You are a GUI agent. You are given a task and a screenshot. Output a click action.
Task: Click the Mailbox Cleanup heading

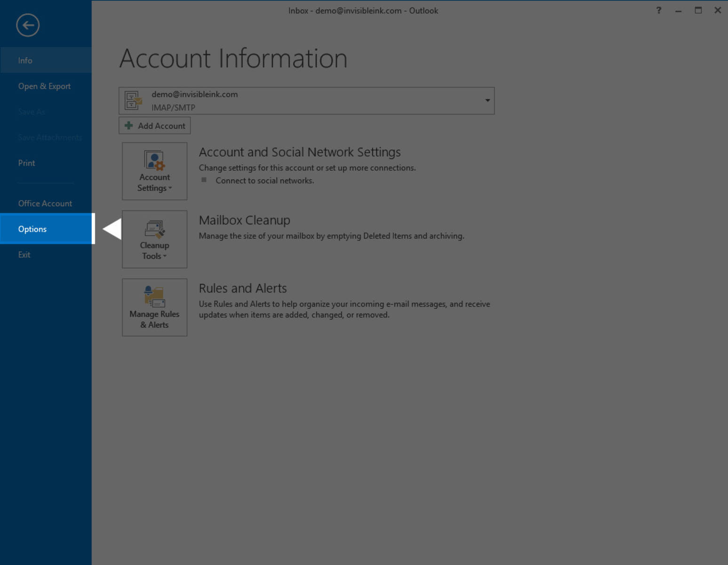(x=244, y=220)
